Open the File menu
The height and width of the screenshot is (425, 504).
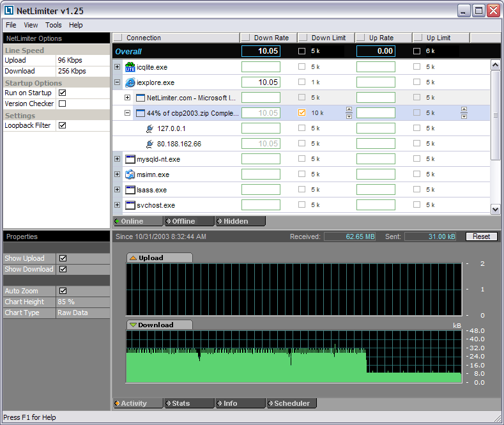coord(11,25)
